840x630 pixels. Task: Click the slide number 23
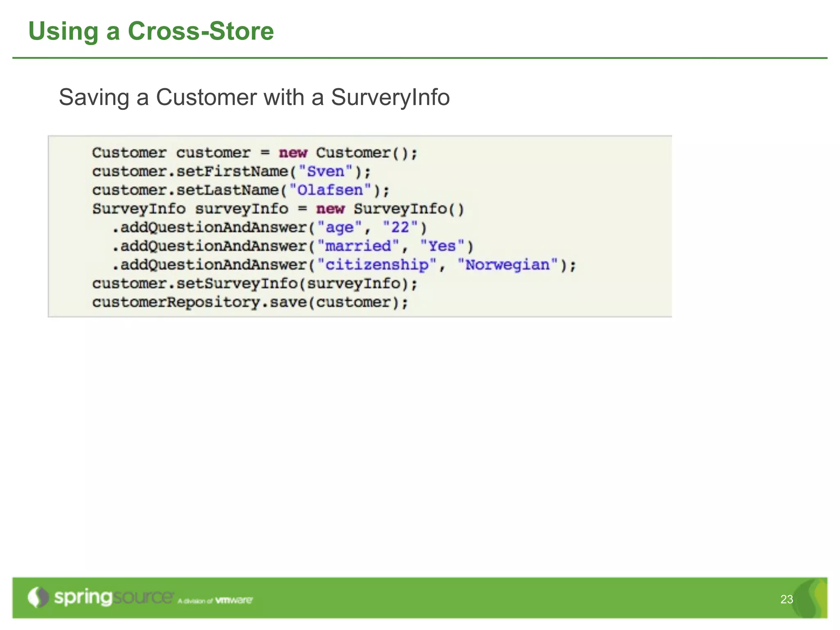(787, 599)
